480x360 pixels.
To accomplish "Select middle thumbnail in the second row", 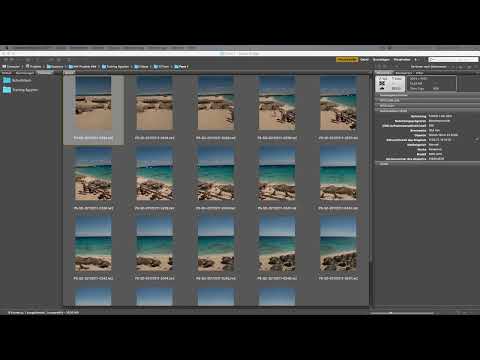I will 216,174.
